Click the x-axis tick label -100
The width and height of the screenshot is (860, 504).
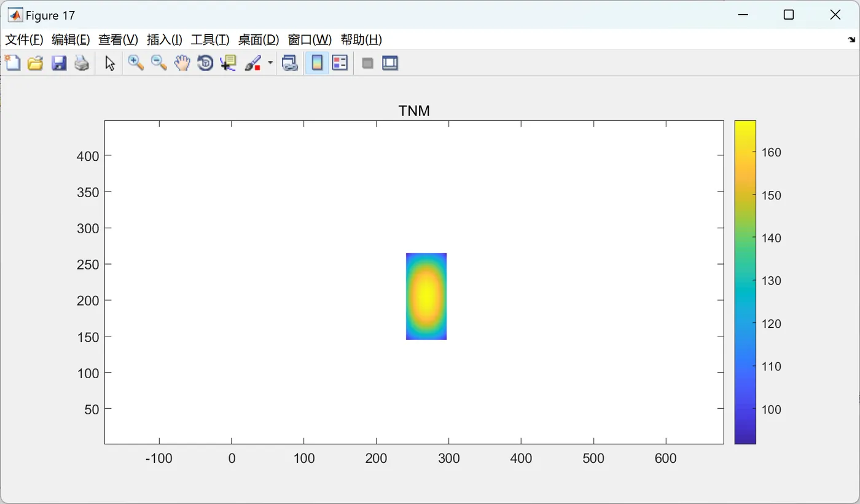click(x=159, y=459)
